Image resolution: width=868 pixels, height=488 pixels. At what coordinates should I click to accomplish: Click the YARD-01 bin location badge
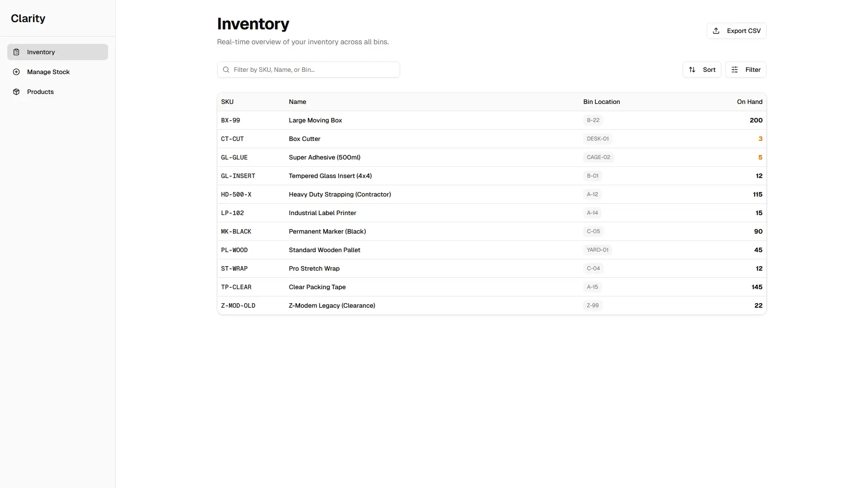[x=597, y=250]
